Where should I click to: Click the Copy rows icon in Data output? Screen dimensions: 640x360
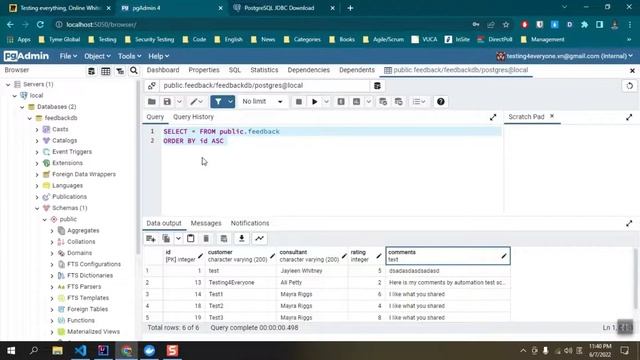166,238
